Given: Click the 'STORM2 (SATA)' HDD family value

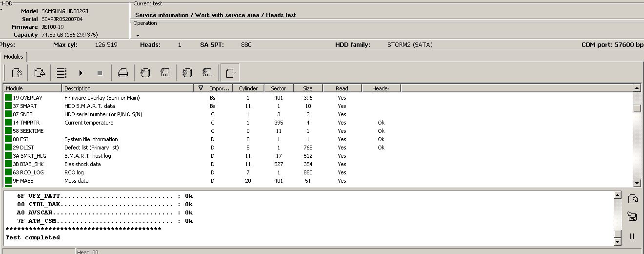Looking at the screenshot, I should coord(410,44).
